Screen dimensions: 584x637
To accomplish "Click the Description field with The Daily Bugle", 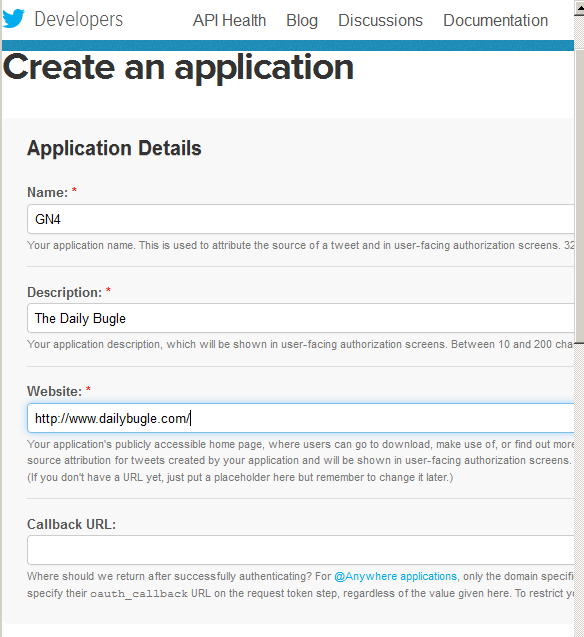I will (301, 318).
